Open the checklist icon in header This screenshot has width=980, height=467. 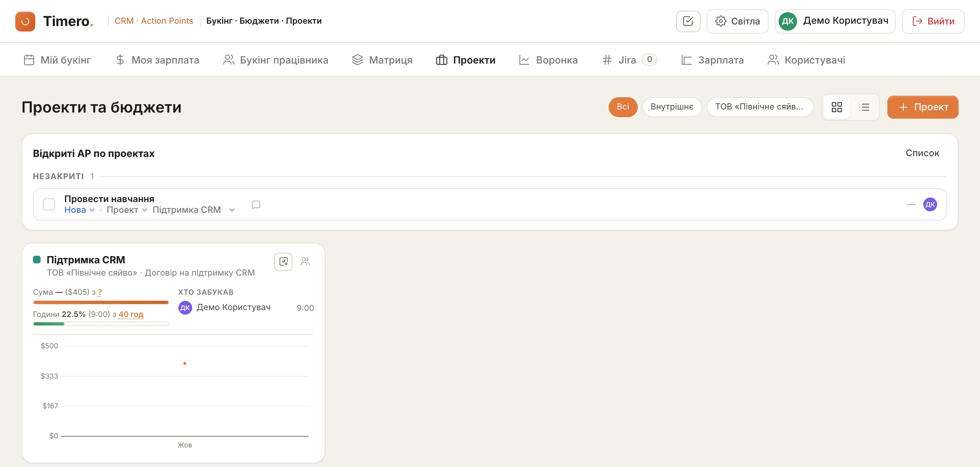click(x=688, y=21)
